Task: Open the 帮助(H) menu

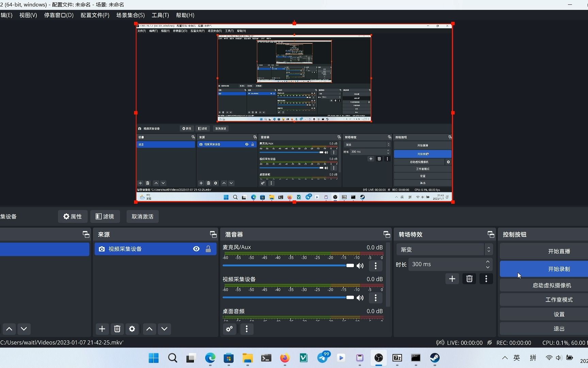Action: tap(185, 15)
